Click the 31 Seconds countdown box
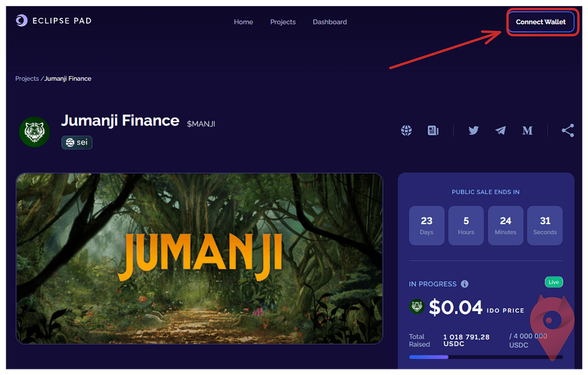 pyautogui.click(x=545, y=225)
